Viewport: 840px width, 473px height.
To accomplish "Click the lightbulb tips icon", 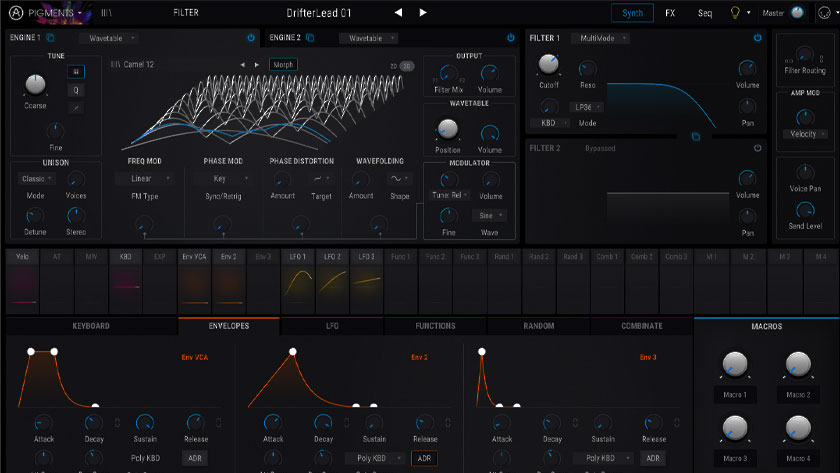I will [734, 13].
